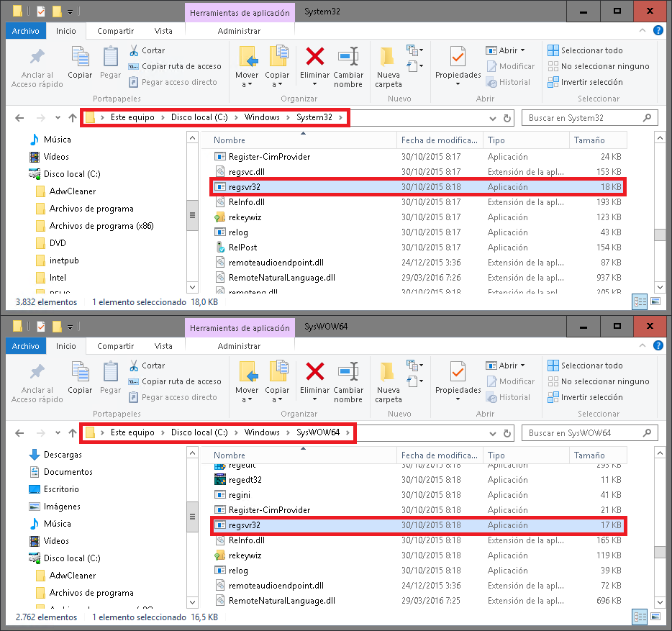Click Buscar en System32 search box

[589, 118]
